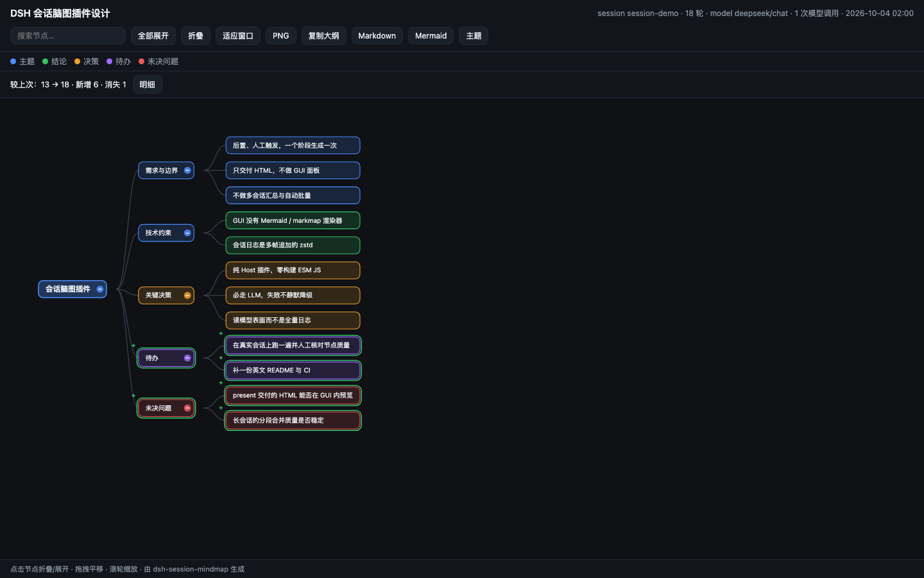Switch theme via 主题 button

tap(474, 36)
